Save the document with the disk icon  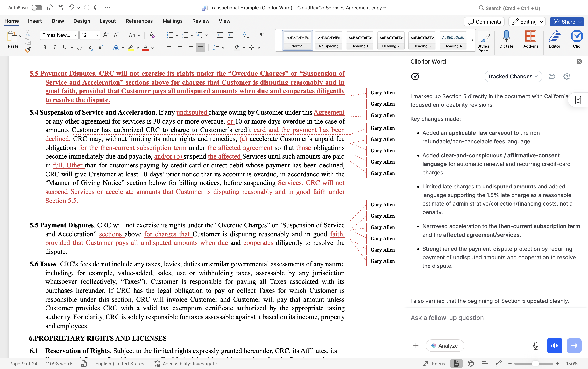61,8
